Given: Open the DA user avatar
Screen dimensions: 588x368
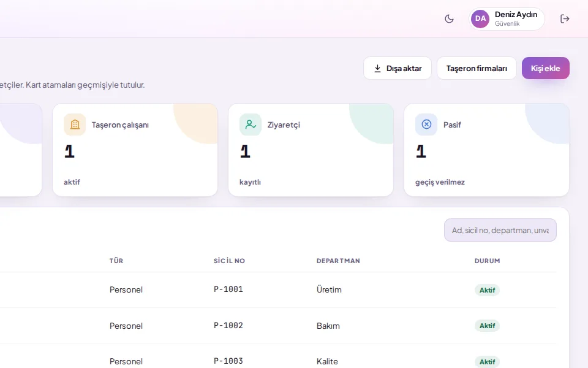Looking at the screenshot, I should tap(480, 19).
